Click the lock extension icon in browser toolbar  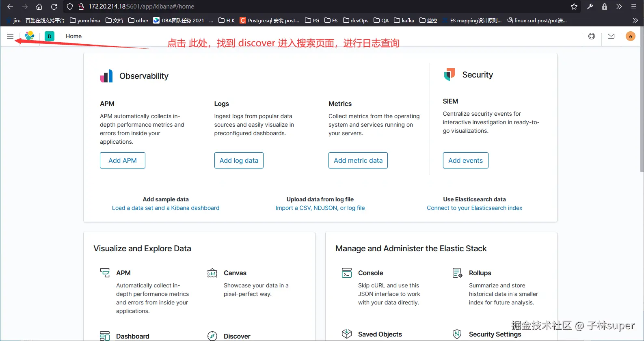tap(605, 6)
